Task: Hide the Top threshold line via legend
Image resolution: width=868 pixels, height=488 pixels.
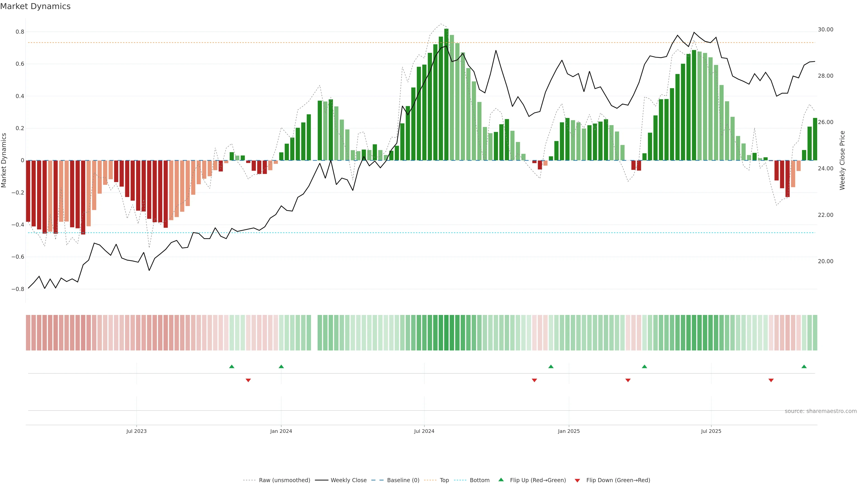Action: pyautogui.click(x=444, y=480)
